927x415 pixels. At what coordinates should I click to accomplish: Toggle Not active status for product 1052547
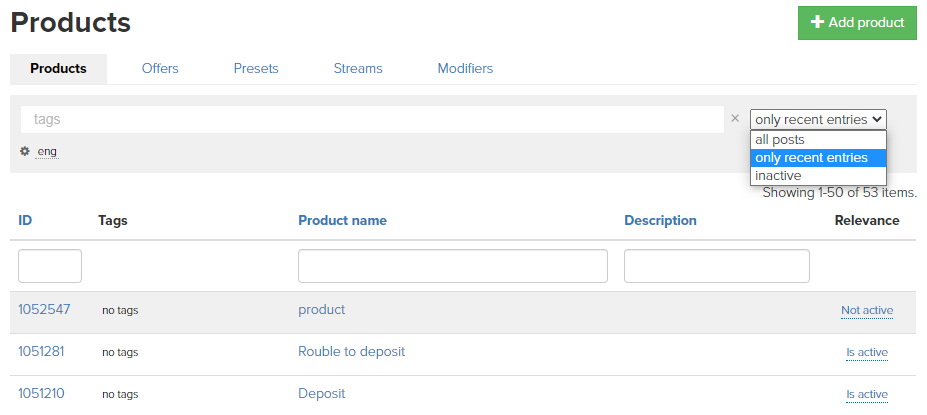(x=866, y=311)
